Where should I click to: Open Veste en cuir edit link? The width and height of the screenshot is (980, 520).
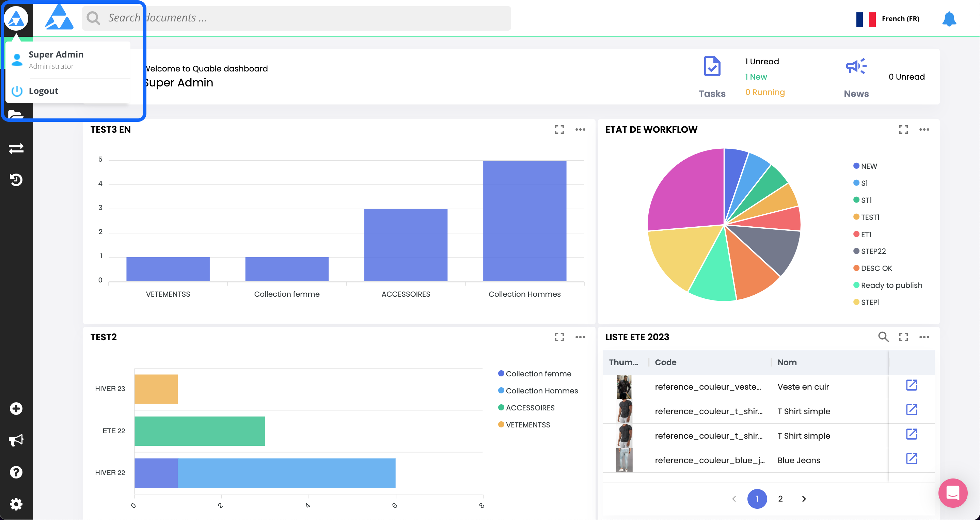coord(912,386)
